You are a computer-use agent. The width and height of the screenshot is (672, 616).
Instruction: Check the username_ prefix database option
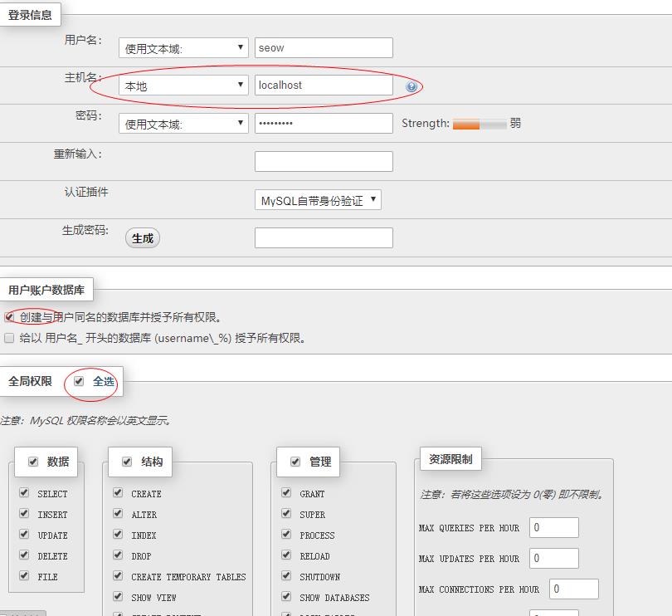pyautogui.click(x=8, y=337)
